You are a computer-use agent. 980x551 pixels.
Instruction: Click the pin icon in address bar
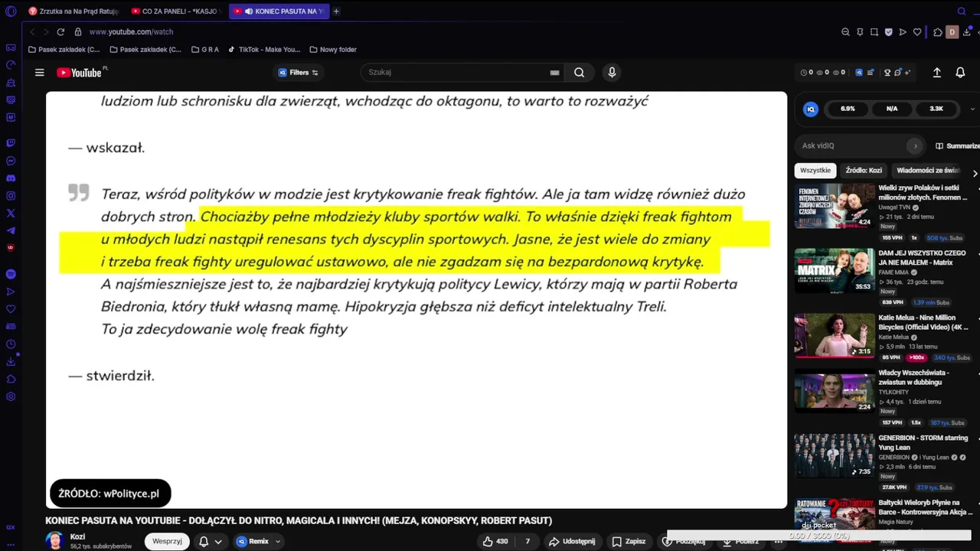click(x=860, y=32)
